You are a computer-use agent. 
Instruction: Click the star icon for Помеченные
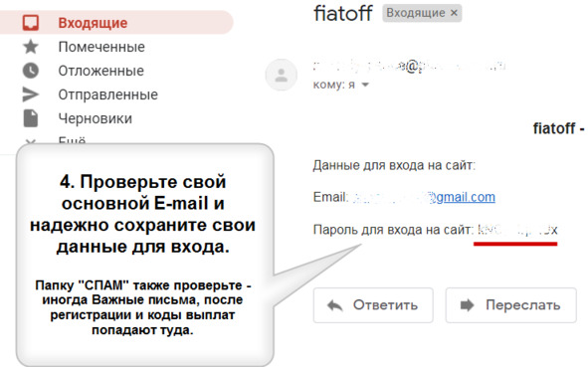(x=31, y=47)
